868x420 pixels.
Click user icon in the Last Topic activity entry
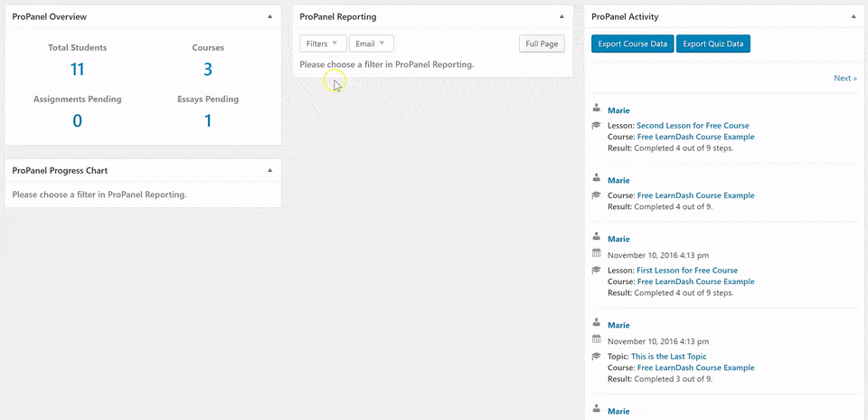596,323
